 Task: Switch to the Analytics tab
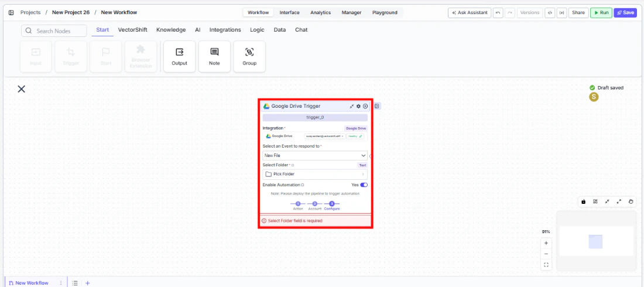(x=321, y=13)
